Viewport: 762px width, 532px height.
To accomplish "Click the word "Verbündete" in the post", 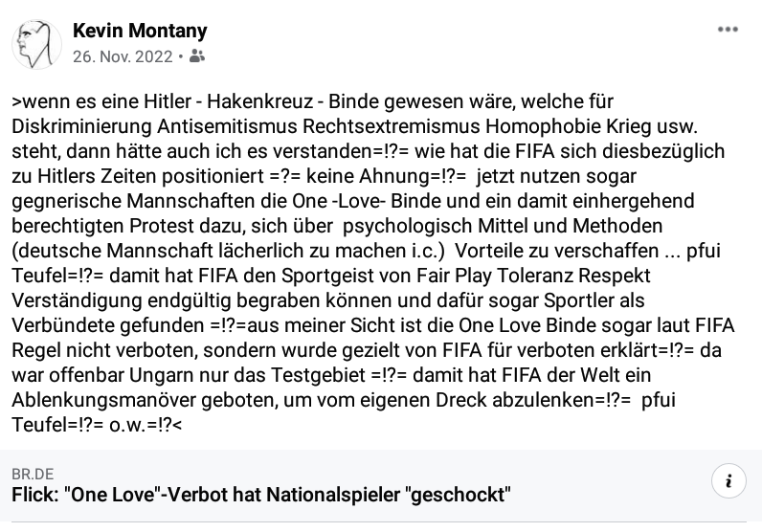I will click(62, 325).
